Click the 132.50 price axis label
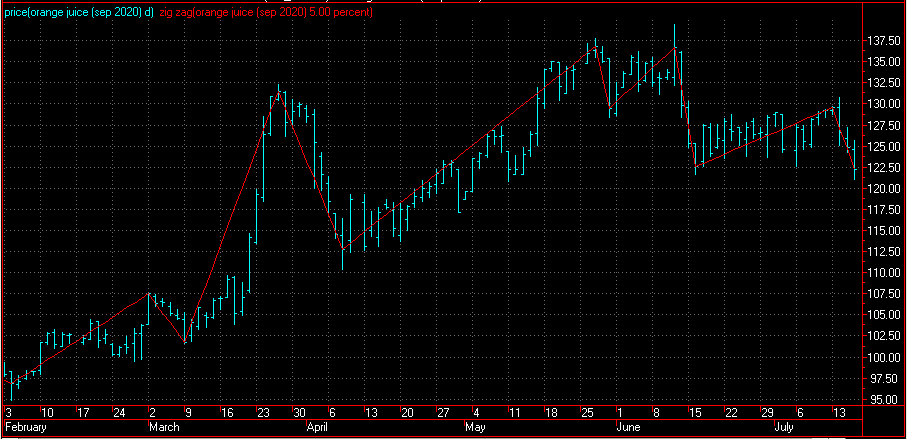The image size is (907, 439). click(x=884, y=83)
